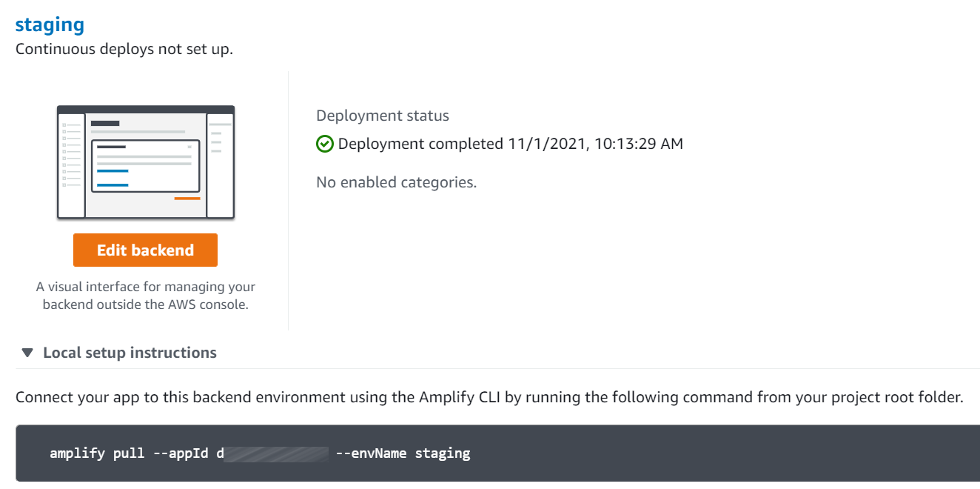The height and width of the screenshot is (489, 980).
Task: Click the dark code block containing the CLI command
Action: pos(489,453)
